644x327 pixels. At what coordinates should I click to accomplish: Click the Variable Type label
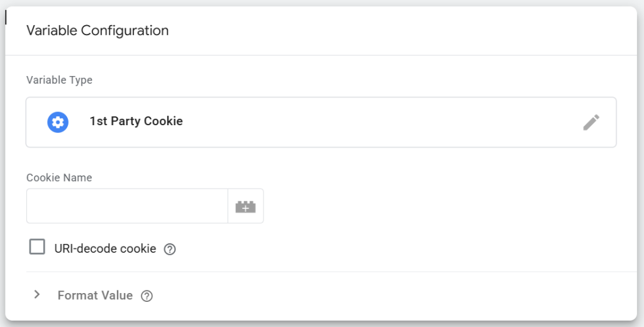coord(59,80)
